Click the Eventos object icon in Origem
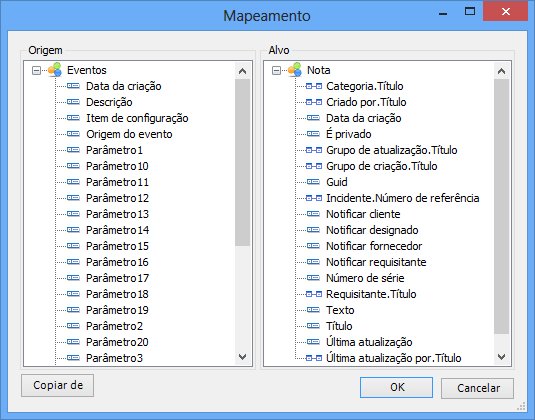The width and height of the screenshot is (535, 420). coord(55,70)
